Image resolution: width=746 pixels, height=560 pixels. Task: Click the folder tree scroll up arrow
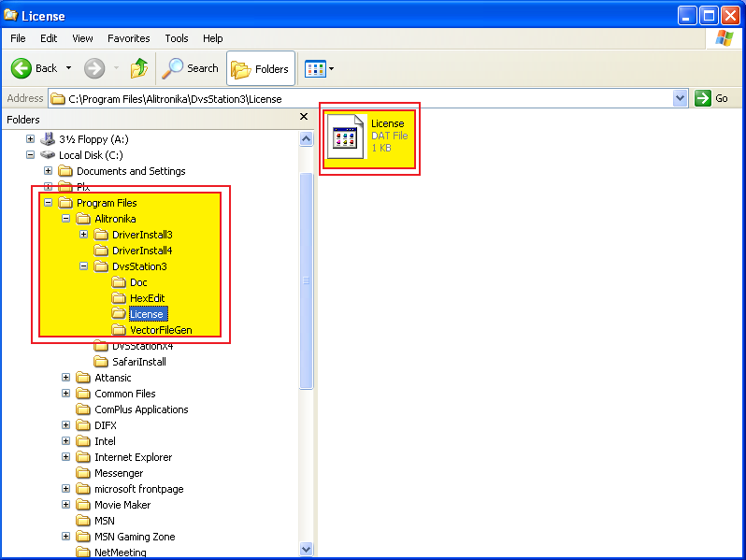[x=306, y=139]
